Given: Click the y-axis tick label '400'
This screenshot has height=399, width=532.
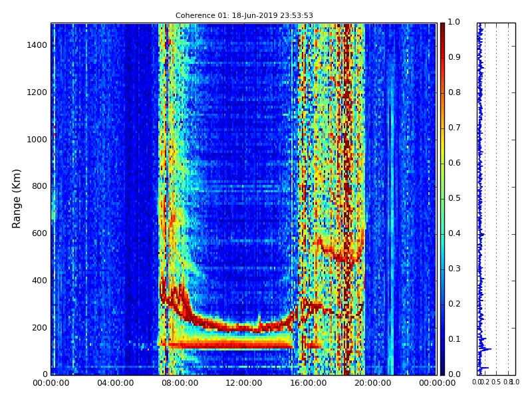Looking at the screenshot, I should click(x=39, y=281).
